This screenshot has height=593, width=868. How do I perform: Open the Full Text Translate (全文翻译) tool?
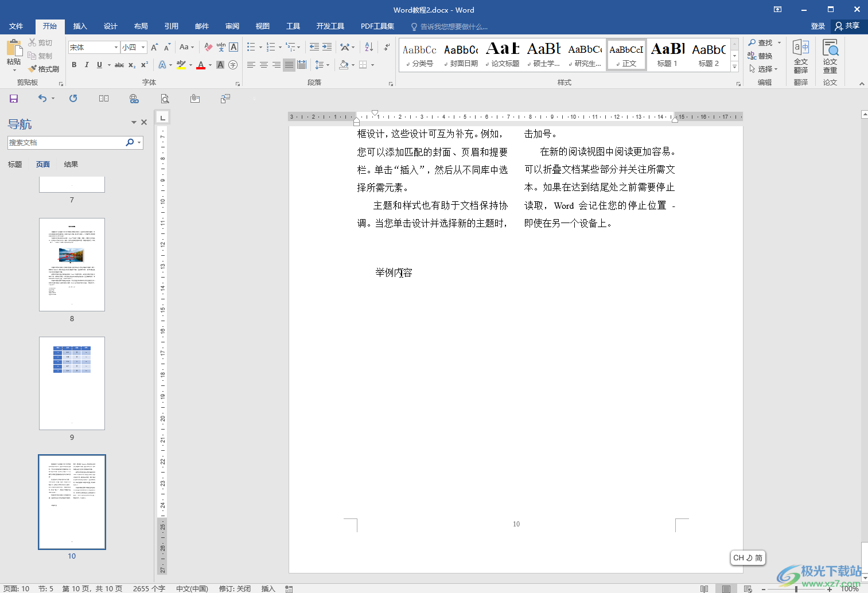pos(801,56)
